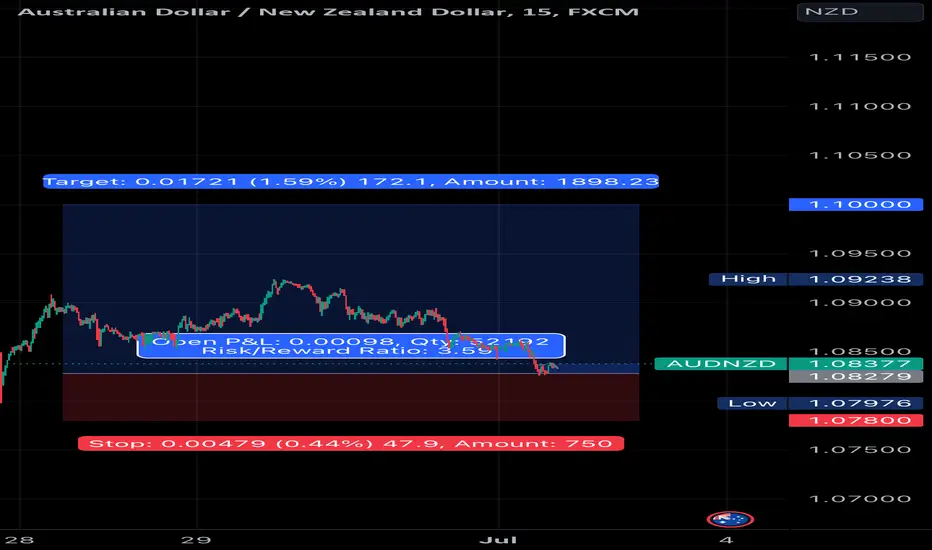Click the chart title Australian Dollar / New Zealand Dollar
The height and width of the screenshot is (550, 932).
point(328,12)
